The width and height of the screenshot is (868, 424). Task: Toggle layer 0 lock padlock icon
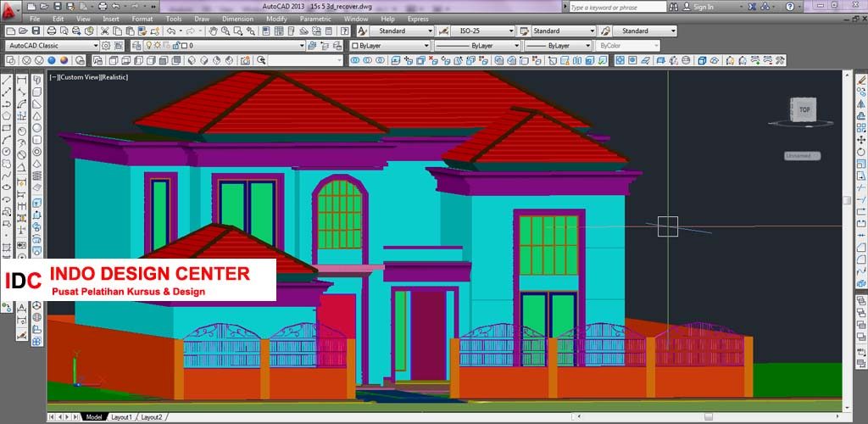(175, 46)
